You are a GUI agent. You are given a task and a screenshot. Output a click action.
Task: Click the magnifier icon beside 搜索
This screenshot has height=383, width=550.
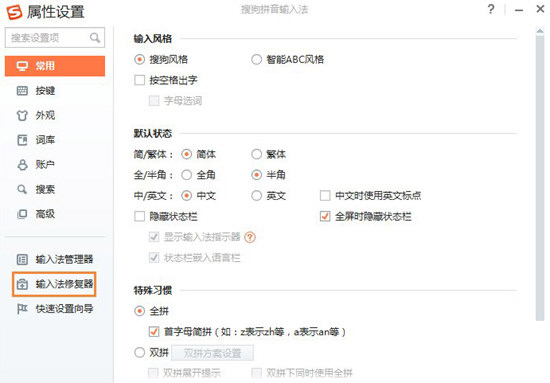pos(22,189)
